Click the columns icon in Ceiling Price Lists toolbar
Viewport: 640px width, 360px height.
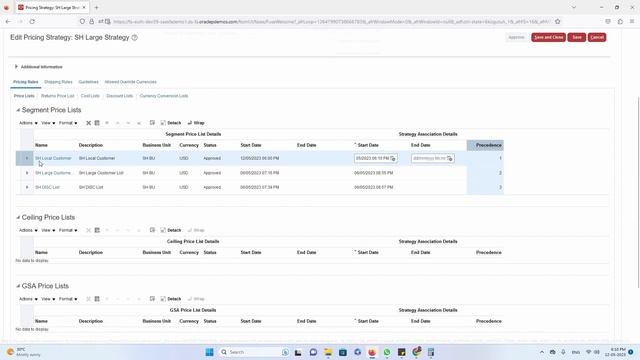tap(97, 230)
